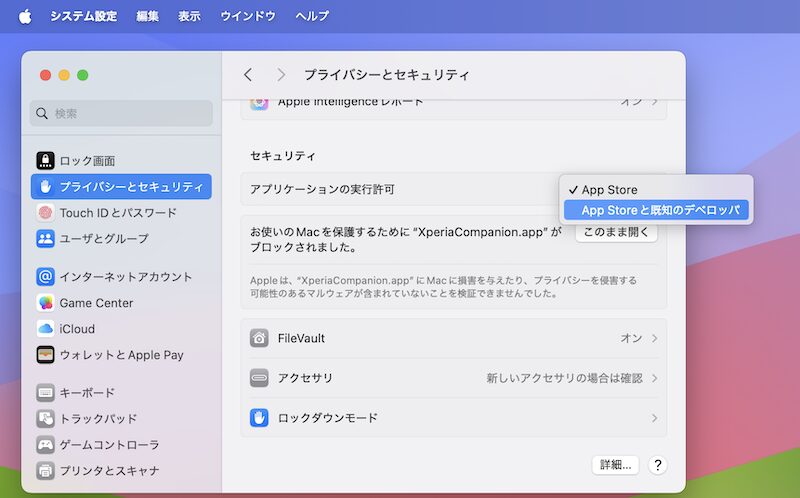This screenshot has height=498, width=800.
Task: Click the 検索 search field
Action: [121, 113]
